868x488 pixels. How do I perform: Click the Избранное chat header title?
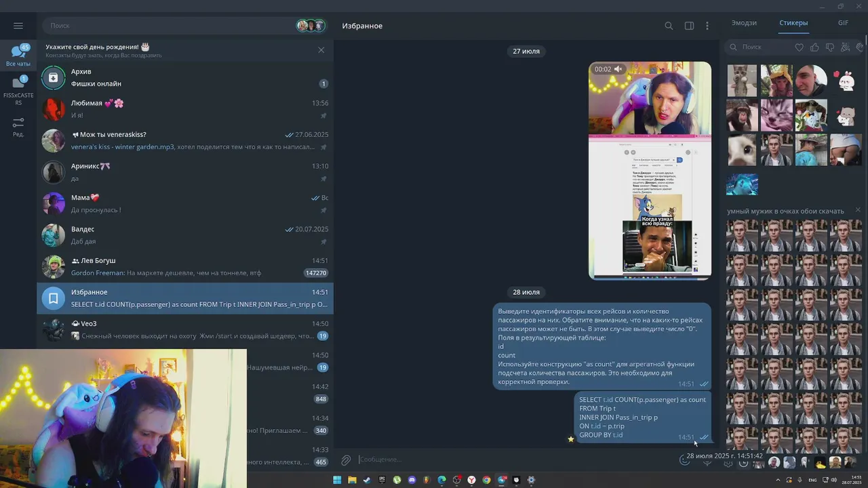click(362, 26)
